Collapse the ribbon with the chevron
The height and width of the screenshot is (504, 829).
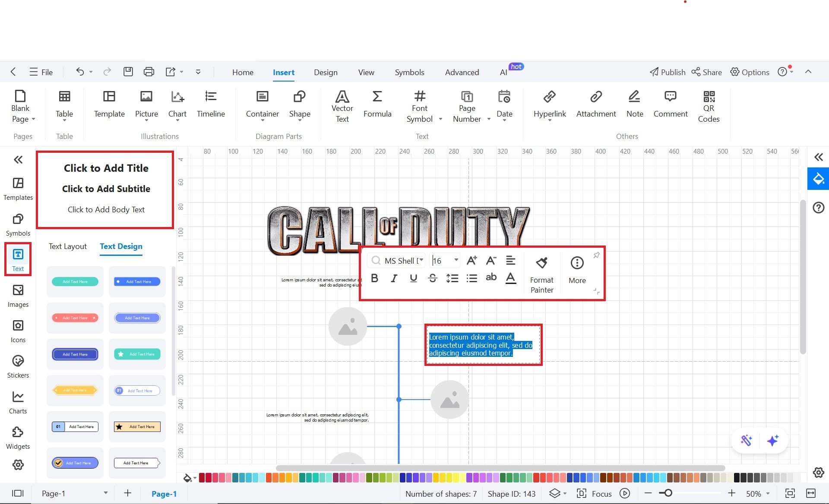(808, 72)
